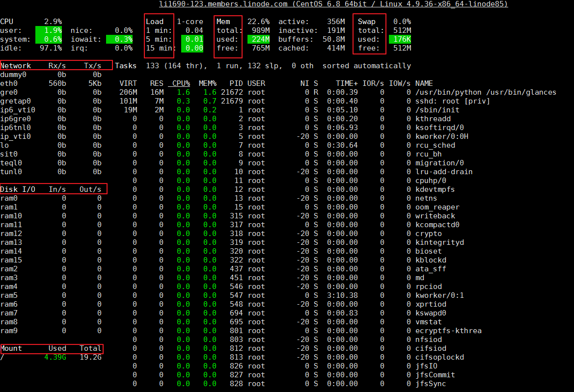Viewport: 574px width, 392px height.
Task: Select the ram0 disk row
Action: click(51, 198)
